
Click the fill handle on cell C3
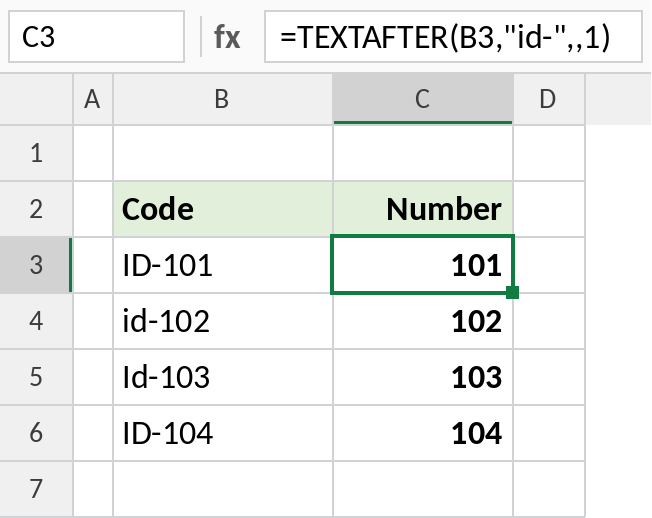click(x=512, y=292)
